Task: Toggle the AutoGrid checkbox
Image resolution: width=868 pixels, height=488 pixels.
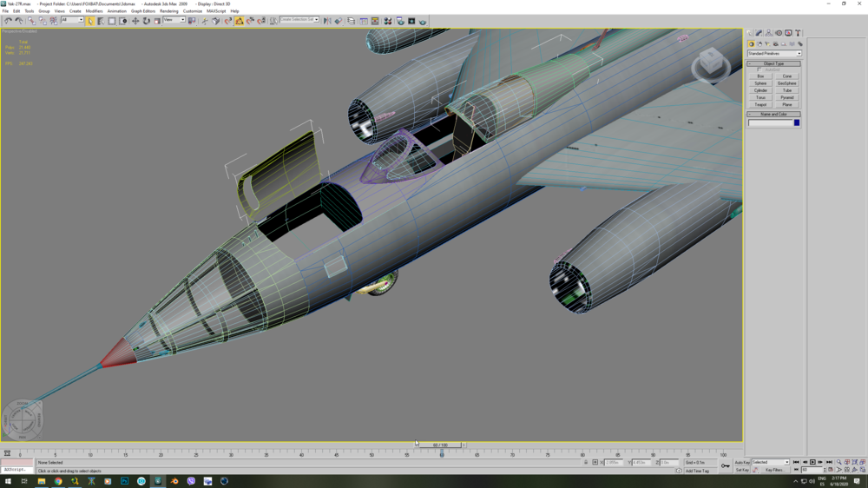Action: coord(759,69)
